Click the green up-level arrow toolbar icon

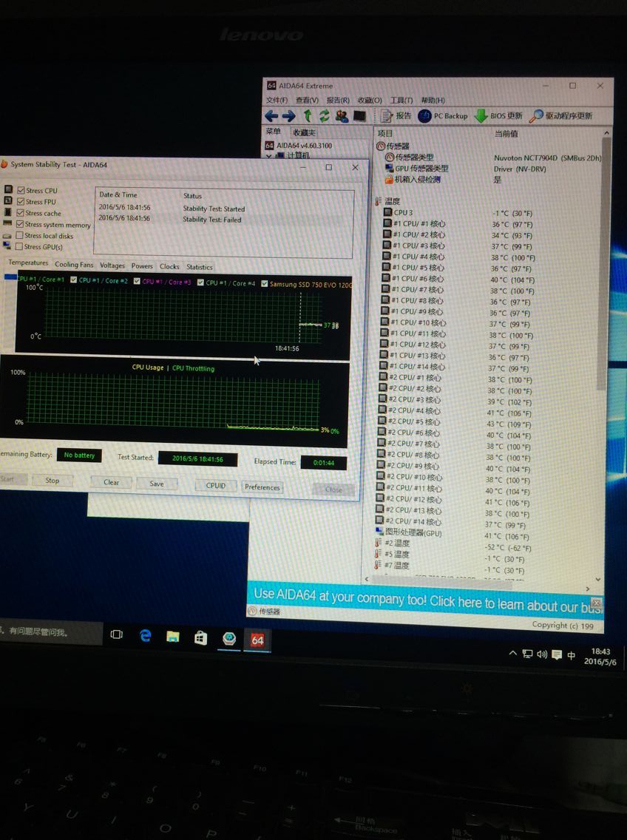308,115
